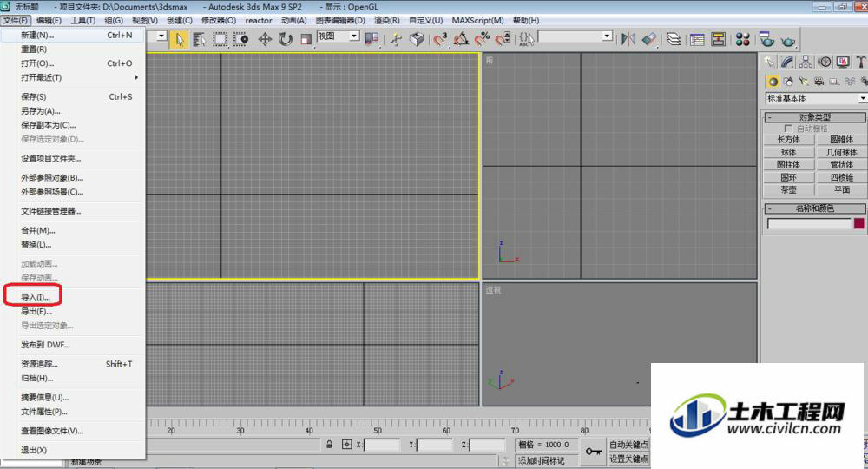The width and height of the screenshot is (868, 469).
Task: Toggle the 3D Snaps magnet
Action: pos(440,39)
